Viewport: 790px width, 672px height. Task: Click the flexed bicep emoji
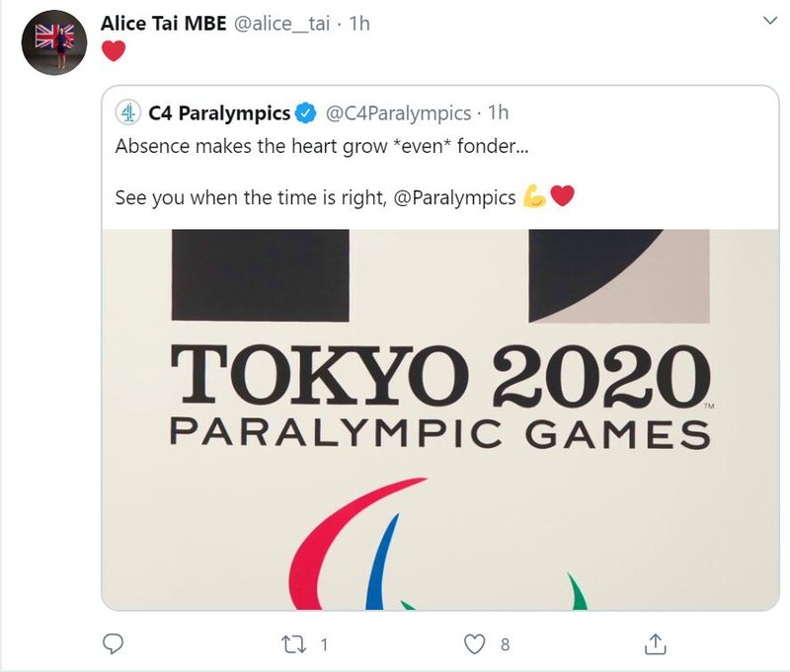click(x=534, y=197)
